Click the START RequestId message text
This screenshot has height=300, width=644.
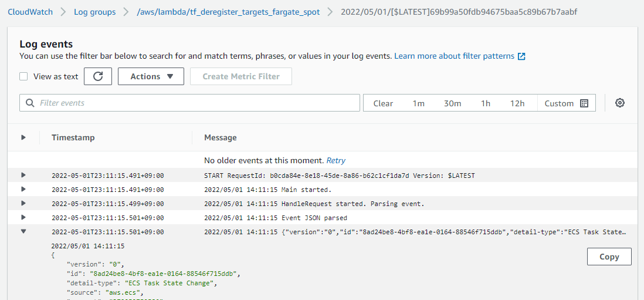coord(339,176)
